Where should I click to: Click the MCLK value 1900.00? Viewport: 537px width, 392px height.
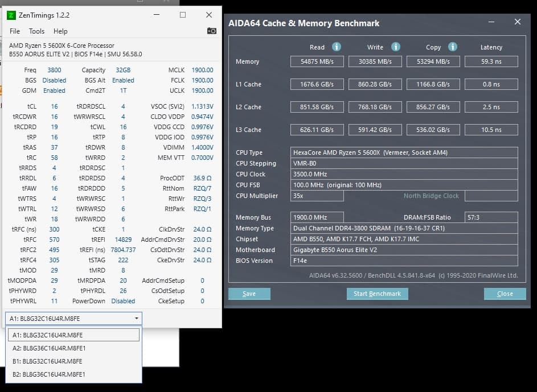pyautogui.click(x=202, y=70)
